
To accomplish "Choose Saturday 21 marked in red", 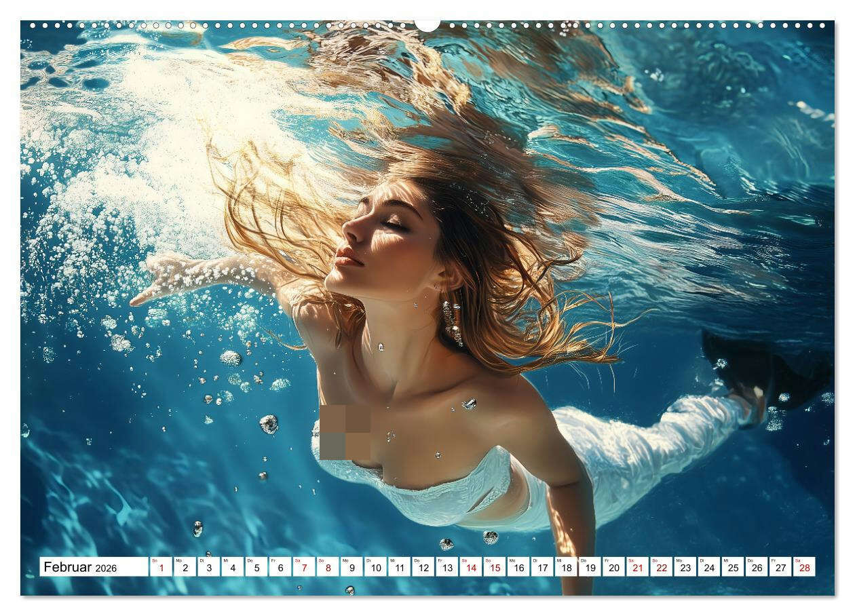I will tap(637, 567).
